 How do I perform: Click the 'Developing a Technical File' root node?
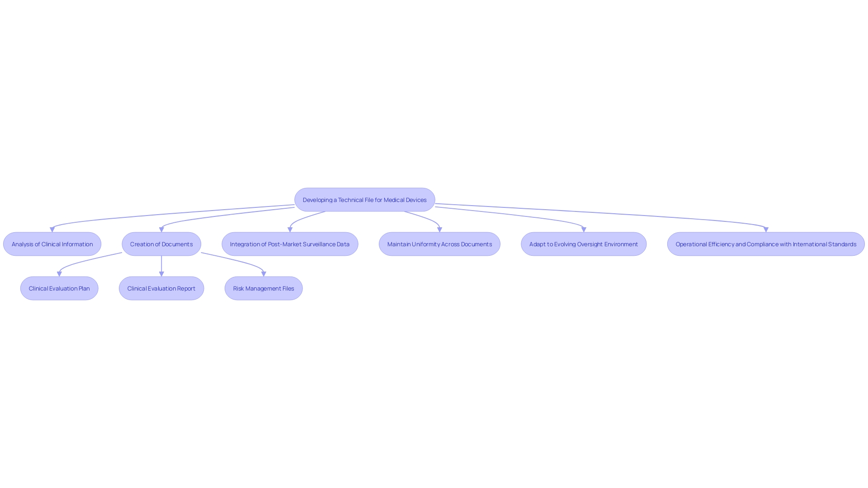tap(365, 200)
